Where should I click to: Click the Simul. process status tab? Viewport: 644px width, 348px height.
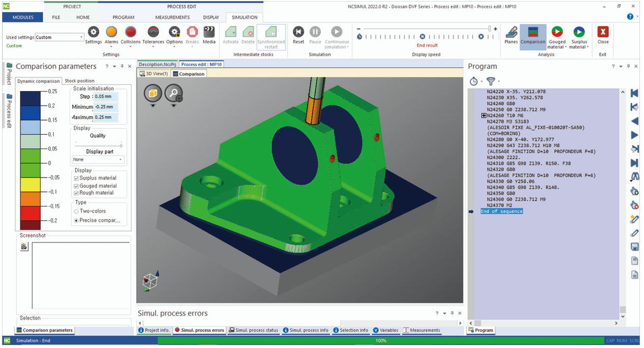(x=253, y=330)
